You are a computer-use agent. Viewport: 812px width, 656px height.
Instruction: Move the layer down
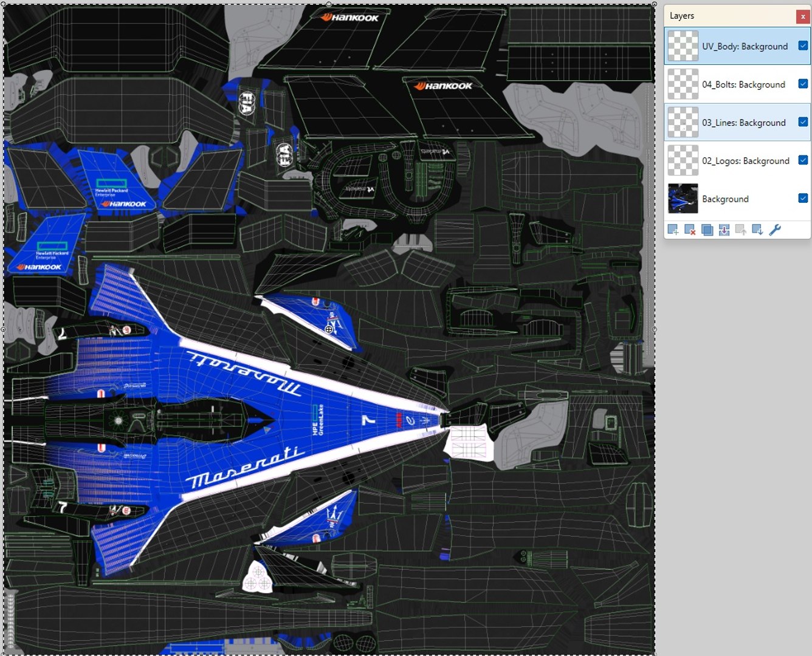point(757,230)
